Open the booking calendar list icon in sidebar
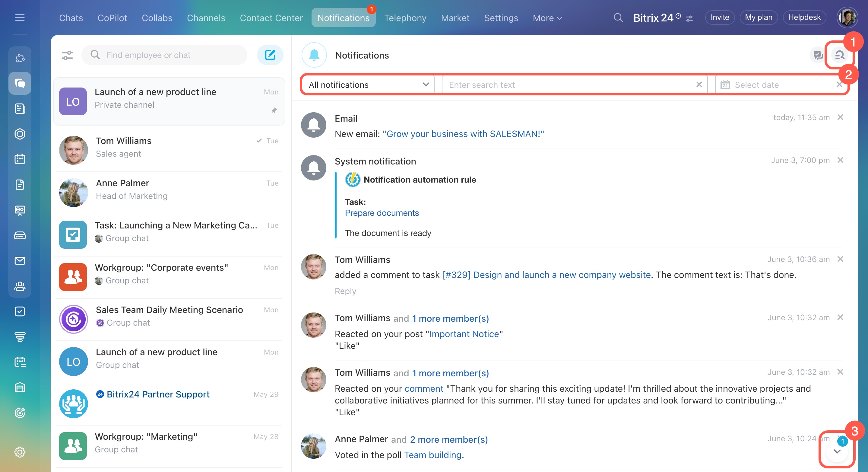This screenshot has height=472, width=868. (20, 362)
